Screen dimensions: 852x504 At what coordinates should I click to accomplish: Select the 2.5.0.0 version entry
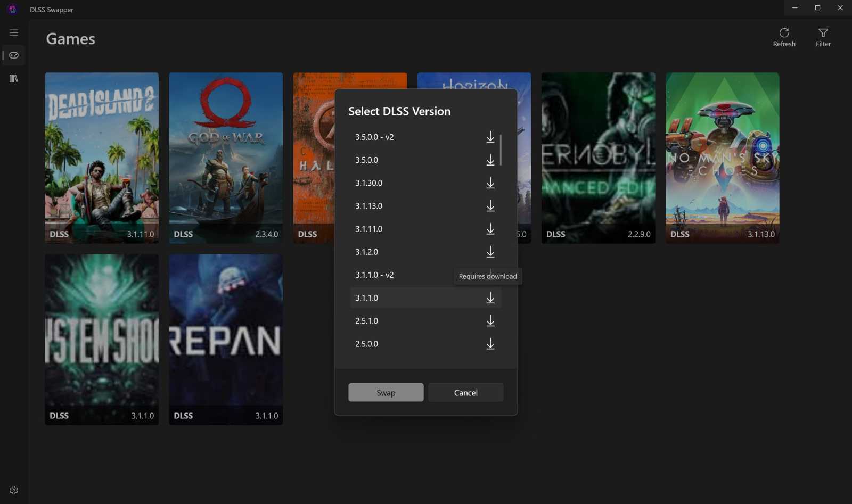[x=425, y=344]
